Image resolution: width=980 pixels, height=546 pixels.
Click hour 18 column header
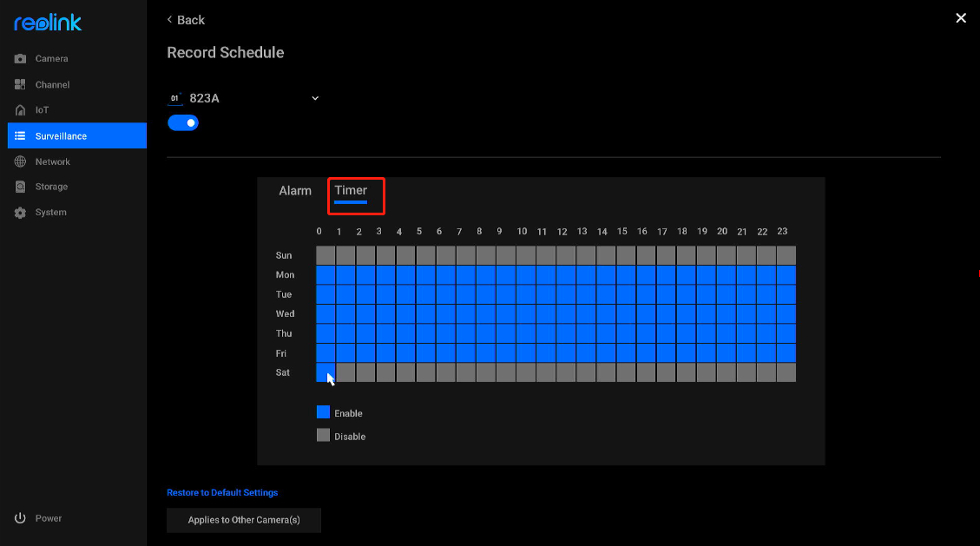[682, 231]
